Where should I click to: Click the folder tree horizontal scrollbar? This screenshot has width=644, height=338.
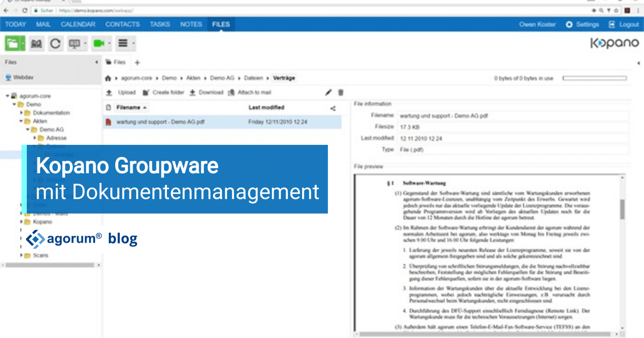pos(49,264)
